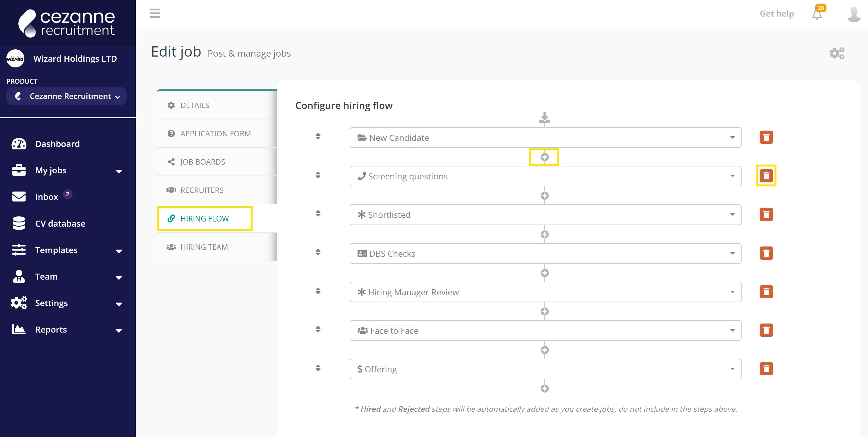Insert step below Hiring Manager Review

tap(544, 311)
